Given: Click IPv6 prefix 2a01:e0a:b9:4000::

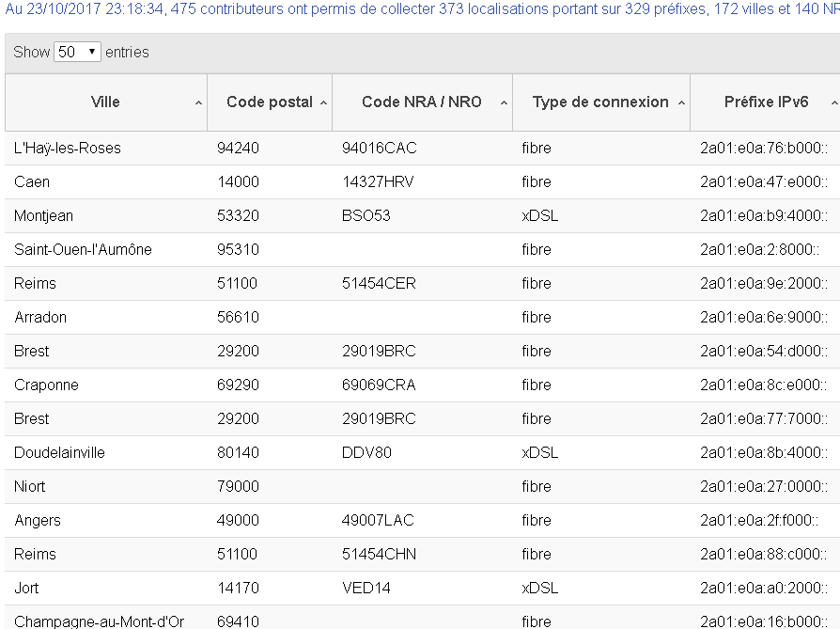Looking at the screenshot, I should [x=764, y=215].
